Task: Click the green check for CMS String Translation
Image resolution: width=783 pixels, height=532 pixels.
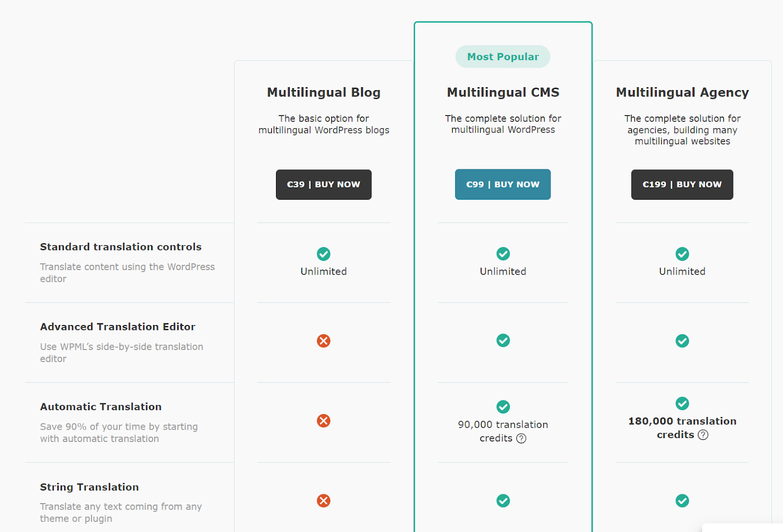Action: (503, 501)
